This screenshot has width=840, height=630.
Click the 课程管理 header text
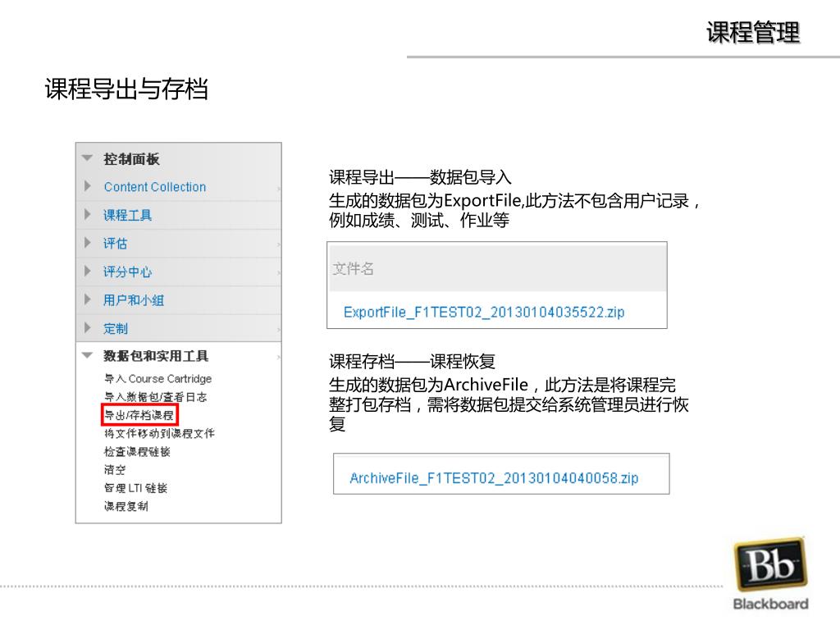753,32
